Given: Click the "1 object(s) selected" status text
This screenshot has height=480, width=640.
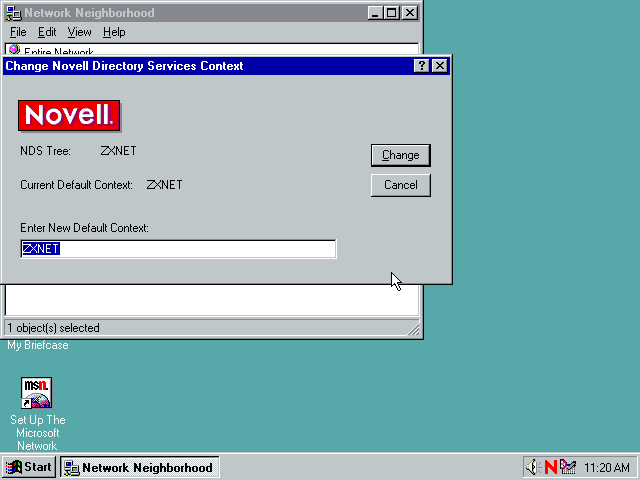Looking at the screenshot, I should click(x=53, y=328).
